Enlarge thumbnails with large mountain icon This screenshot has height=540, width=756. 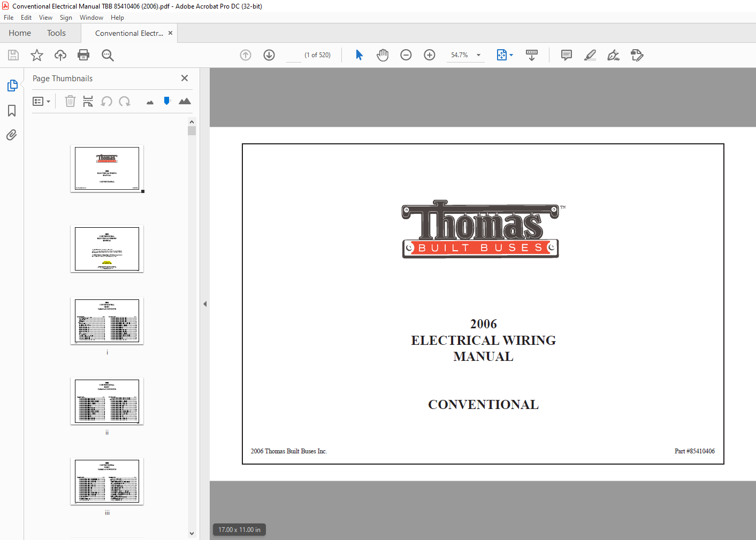pos(185,101)
